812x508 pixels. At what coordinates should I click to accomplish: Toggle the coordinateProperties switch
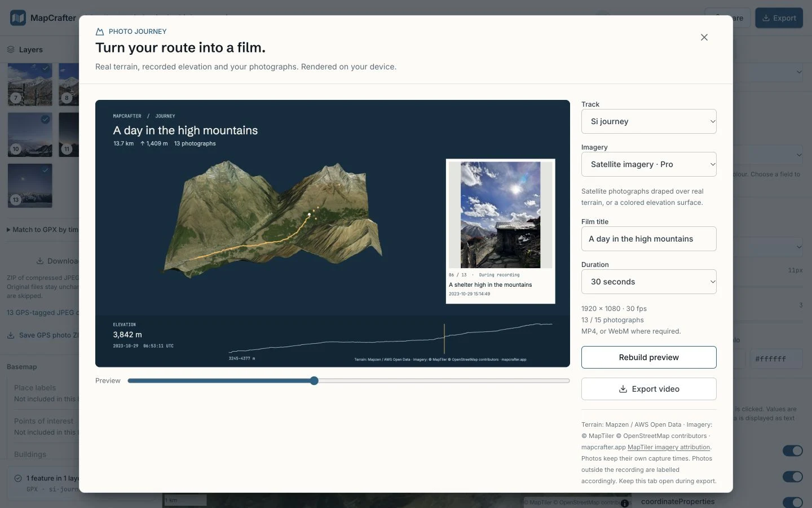tap(792, 502)
